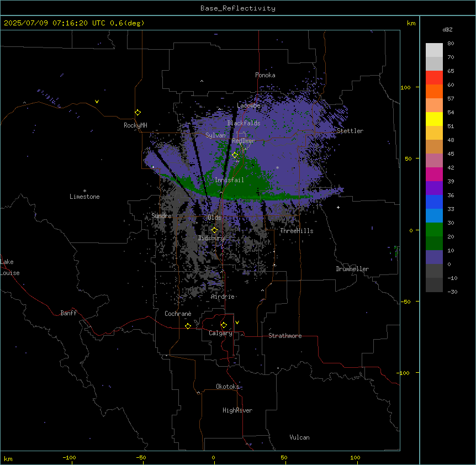
Task: Click the Ponoka city label
Action: click(x=265, y=75)
